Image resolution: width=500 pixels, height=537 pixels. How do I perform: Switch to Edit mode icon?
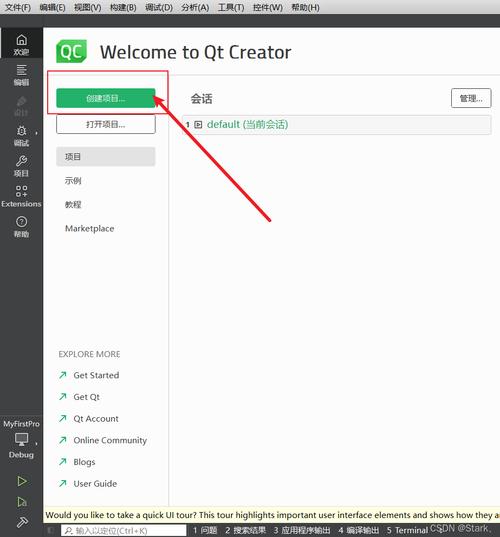coord(21,70)
